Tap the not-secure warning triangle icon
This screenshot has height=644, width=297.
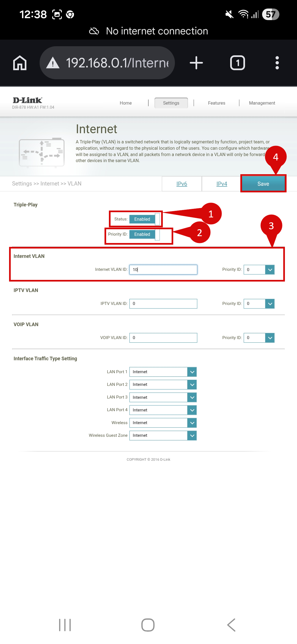[53, 63]
